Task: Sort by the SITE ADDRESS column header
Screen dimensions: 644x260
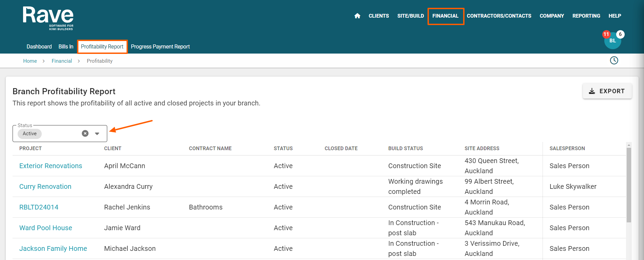Action: coord(482,148)
